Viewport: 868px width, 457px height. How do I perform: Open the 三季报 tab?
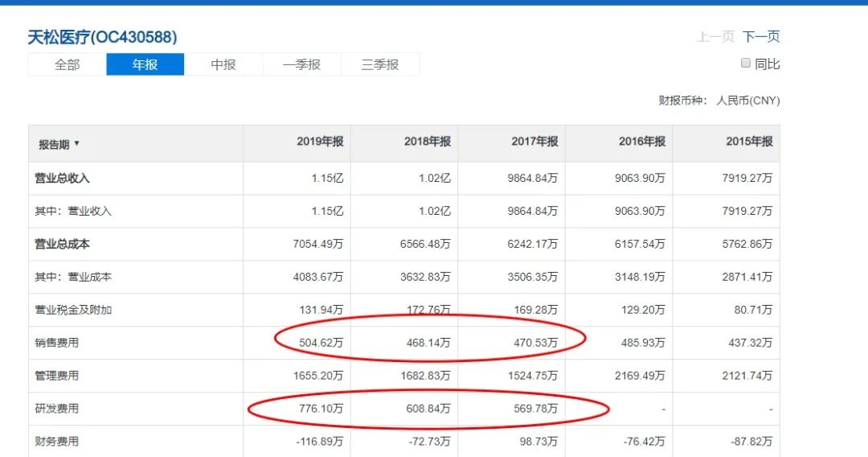379,64
